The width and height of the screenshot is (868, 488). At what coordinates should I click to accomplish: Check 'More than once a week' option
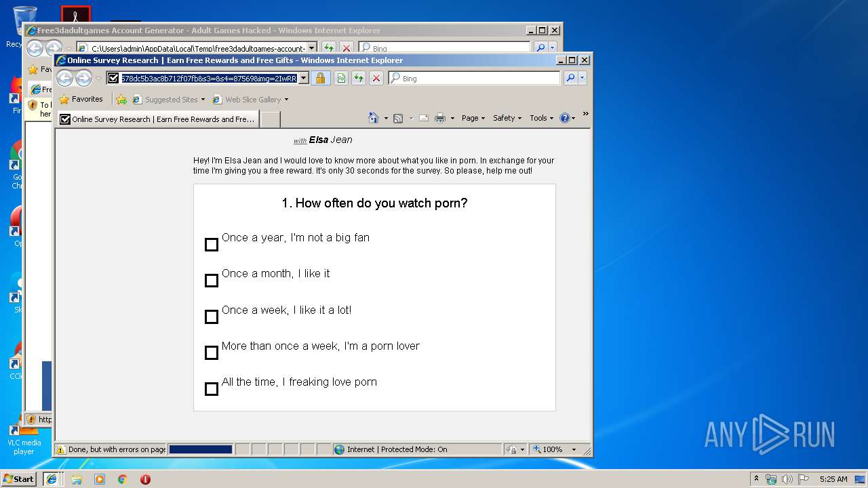click(x=212, y=352)
